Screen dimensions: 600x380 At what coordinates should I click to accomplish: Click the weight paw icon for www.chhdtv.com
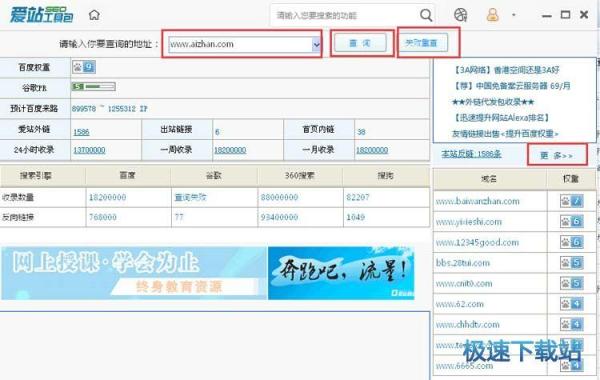point(571,325)
